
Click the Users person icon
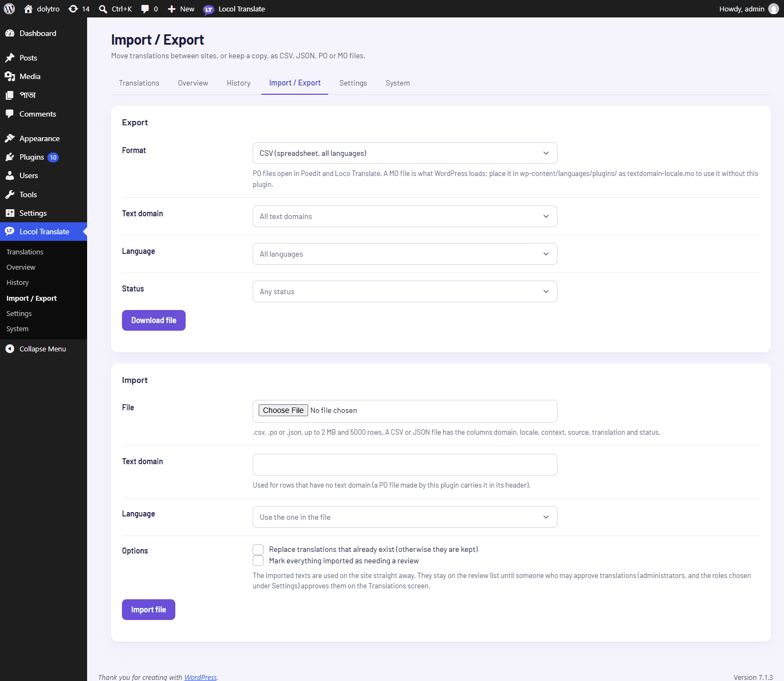pos(10,175)
